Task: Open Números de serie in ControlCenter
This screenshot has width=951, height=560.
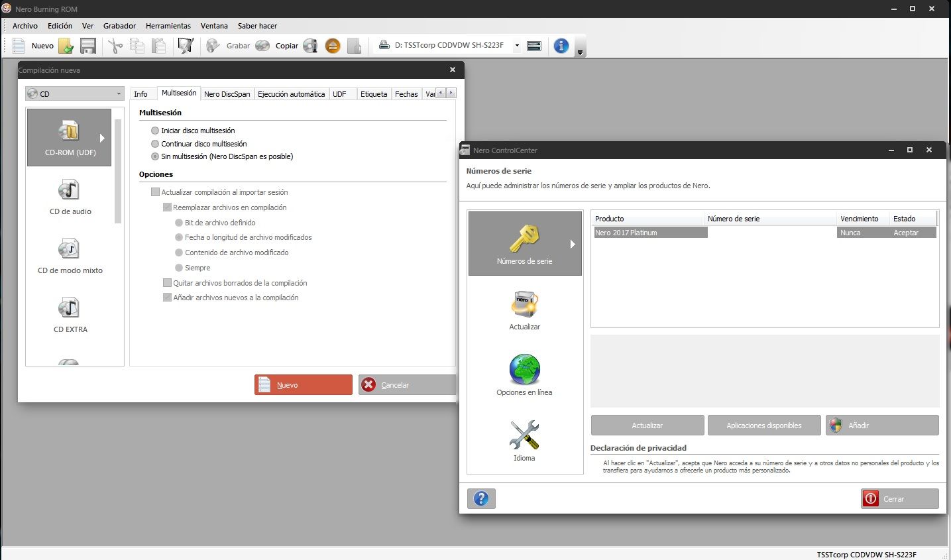Action: point(525,243)
